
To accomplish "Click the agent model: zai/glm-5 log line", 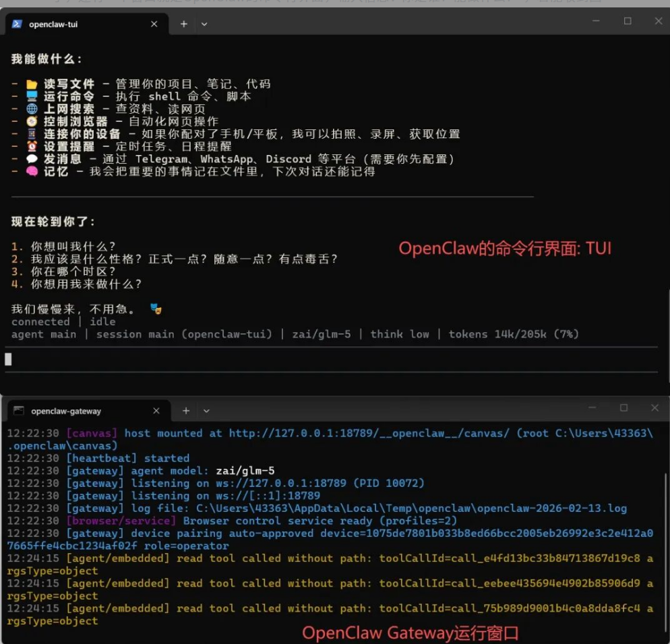I will 141,471.
